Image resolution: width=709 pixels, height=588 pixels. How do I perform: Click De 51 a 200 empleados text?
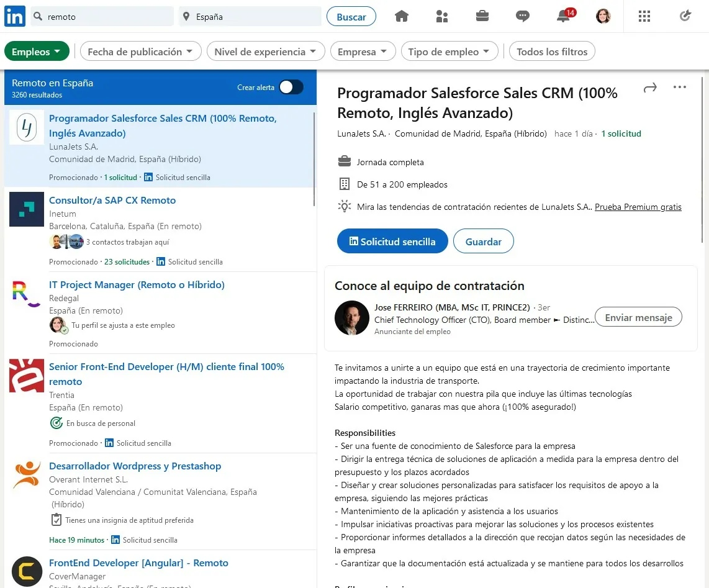tap(402, 184)
